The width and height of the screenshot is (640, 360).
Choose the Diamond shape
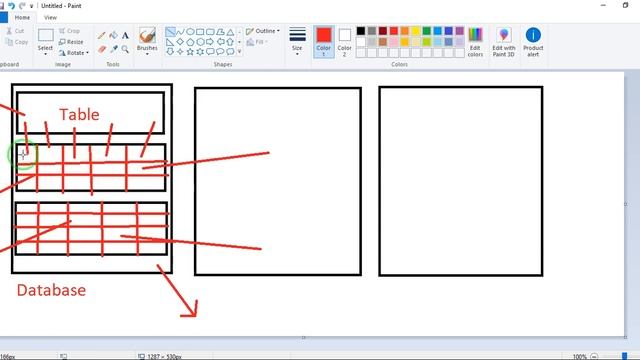click(x=180, y=42)
